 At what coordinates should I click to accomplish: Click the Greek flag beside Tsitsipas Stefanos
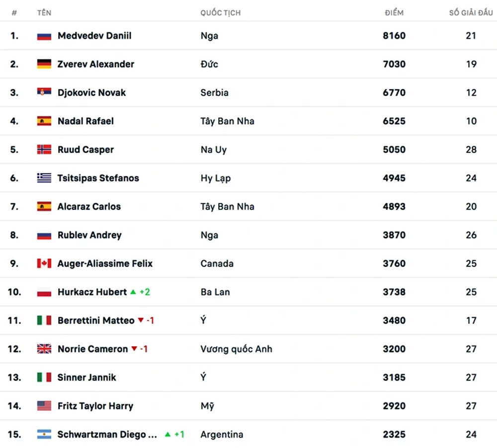pyautogui.click(x=44, y=178)
